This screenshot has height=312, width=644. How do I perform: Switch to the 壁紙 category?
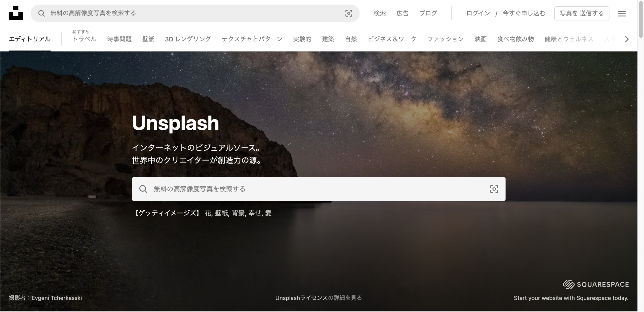[148, 39]
